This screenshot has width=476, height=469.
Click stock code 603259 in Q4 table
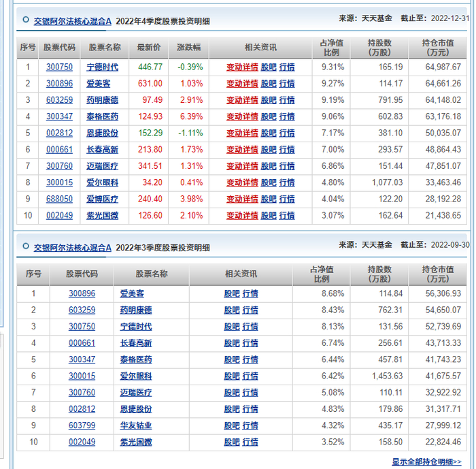(x=59, y=100)
